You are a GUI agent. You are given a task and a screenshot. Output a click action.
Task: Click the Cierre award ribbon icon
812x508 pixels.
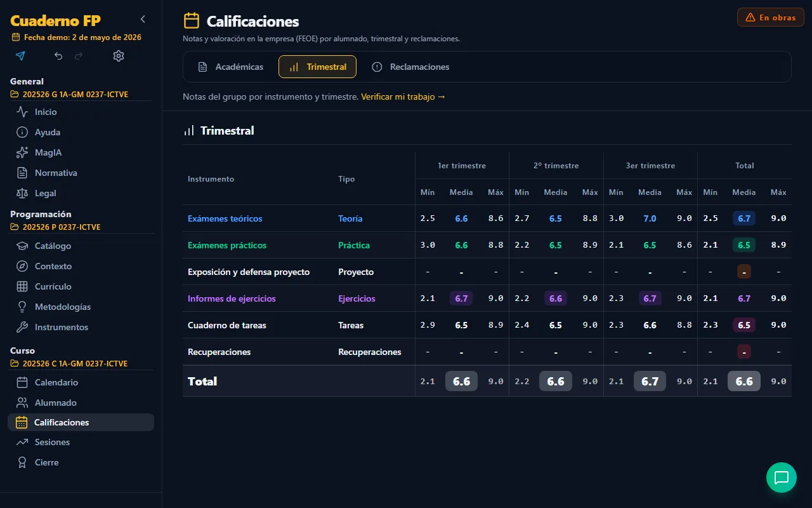click(x=22, y=462)
